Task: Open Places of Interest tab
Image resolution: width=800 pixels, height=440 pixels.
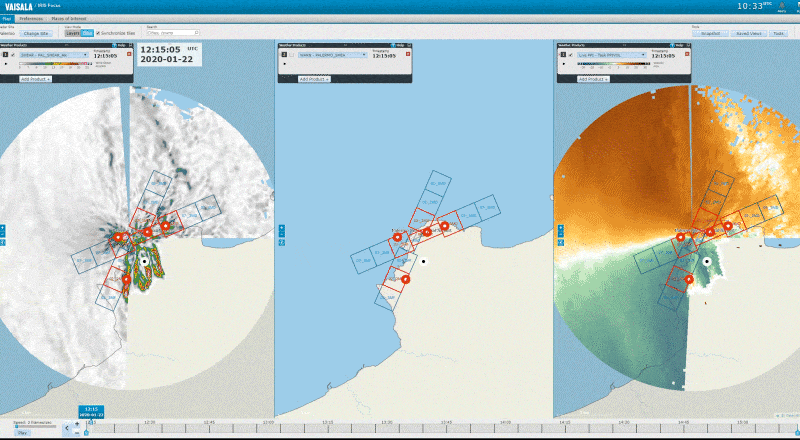Action: pyautogui.click(x=68, y=19)
